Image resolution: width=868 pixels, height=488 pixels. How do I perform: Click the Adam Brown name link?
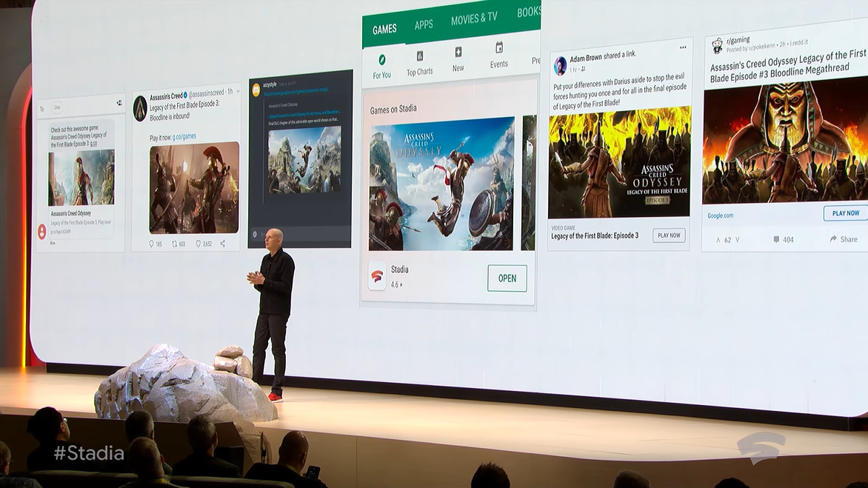coord(586,58)
